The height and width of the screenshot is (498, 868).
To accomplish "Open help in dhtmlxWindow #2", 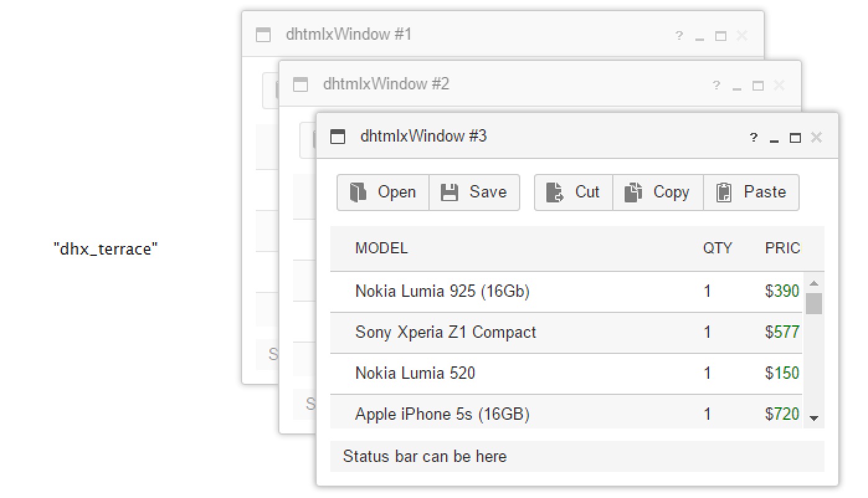I will (716, 85).
